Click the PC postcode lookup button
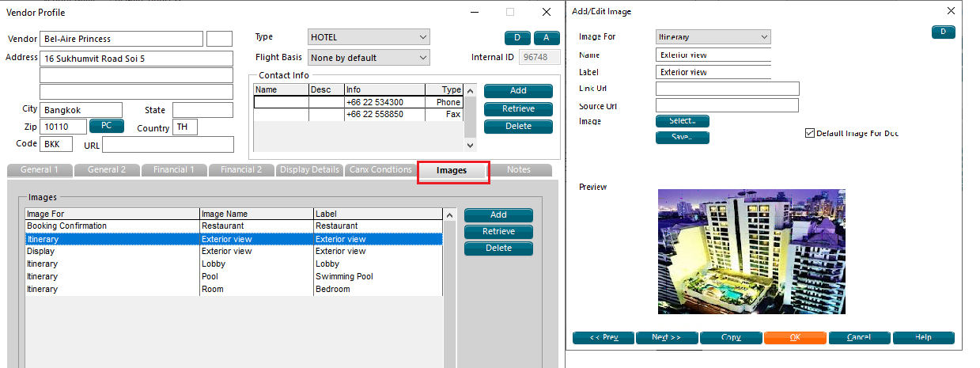The height and width of the screenshot is (368, 980). coord(107,126)
